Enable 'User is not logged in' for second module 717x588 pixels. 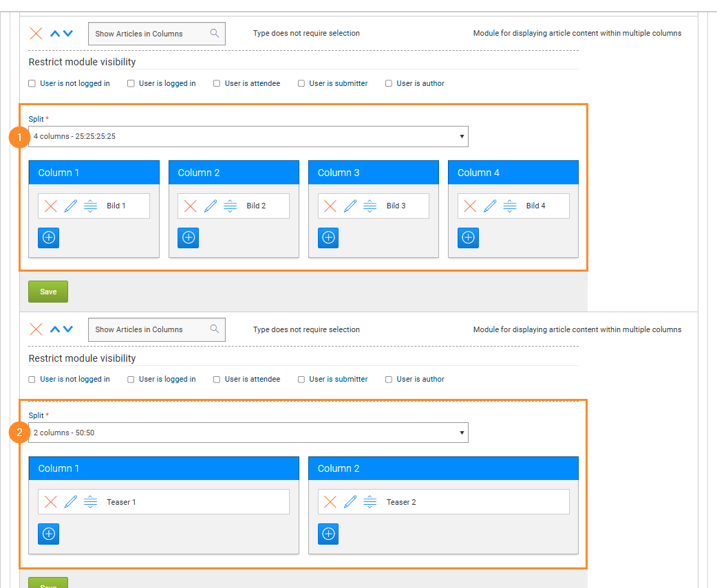pos(32,379)
